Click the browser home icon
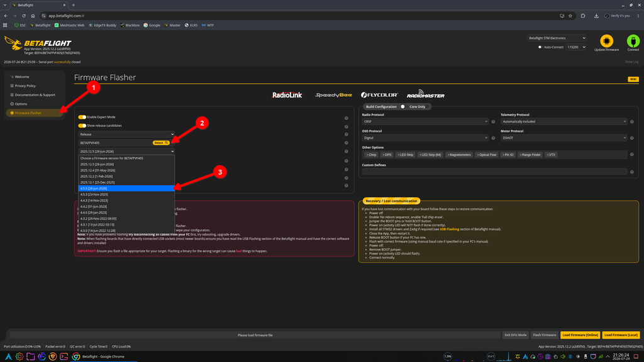The width and height of the screenshot is (644, 362). click(33, 16)
